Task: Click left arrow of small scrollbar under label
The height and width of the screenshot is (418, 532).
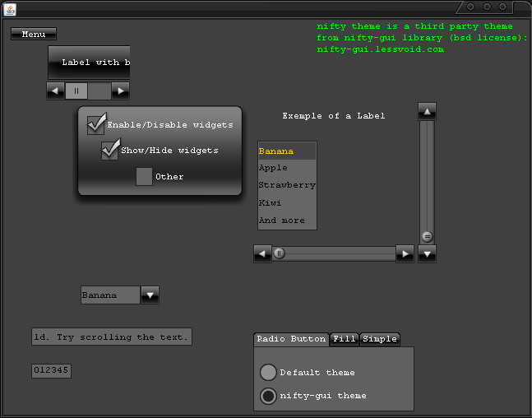Action: pos(56,91)
